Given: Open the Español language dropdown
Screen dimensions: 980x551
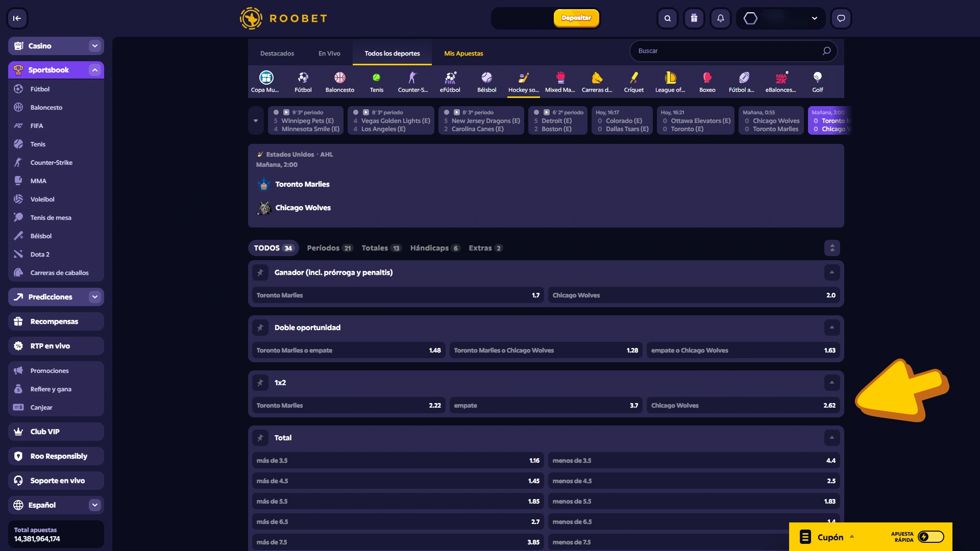Looking at the screenshot, I should [x=95, y=505].
